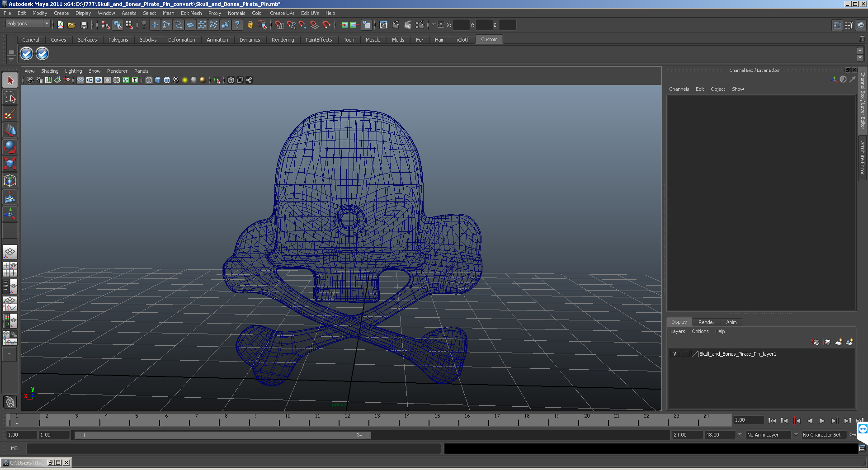Switch to single perspective view layout
Viewport: 868px width, 470px height.
[x=10, y=252]
